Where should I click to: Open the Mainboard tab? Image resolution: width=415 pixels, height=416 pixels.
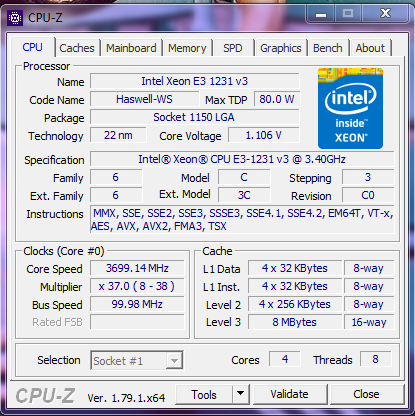point(131,48)
